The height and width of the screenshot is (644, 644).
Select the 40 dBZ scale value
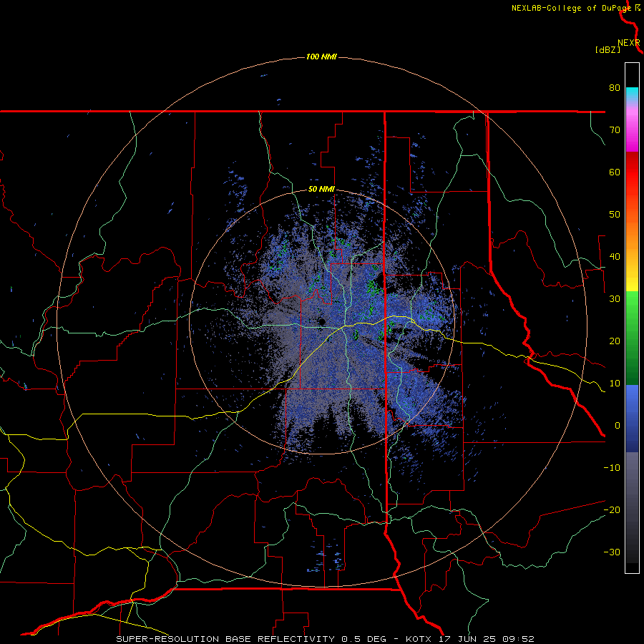(615, 257)
